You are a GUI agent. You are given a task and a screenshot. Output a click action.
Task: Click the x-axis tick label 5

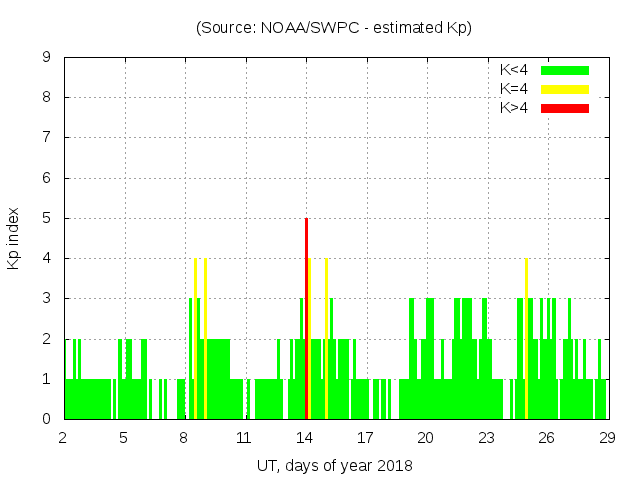[123, 437]
